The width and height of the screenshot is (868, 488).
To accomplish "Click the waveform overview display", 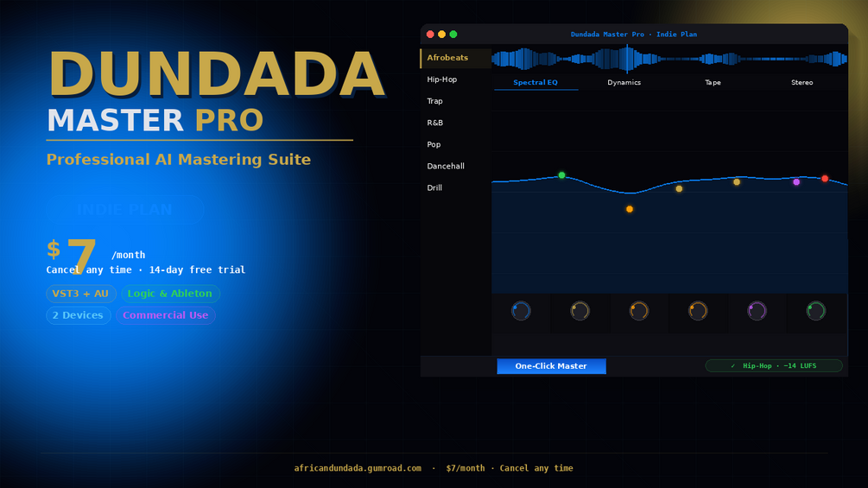I will point(669,59).
